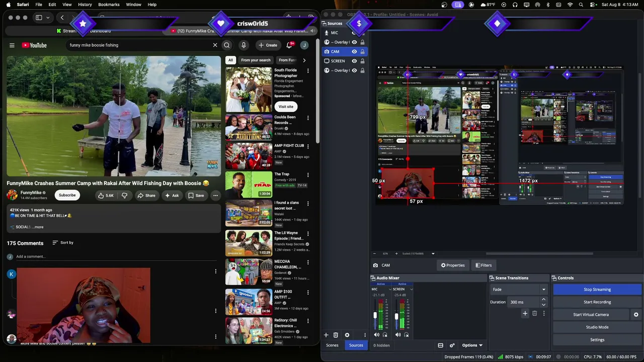644x362 pixels.
Task: Open more actions for the video
Action: 215,195
